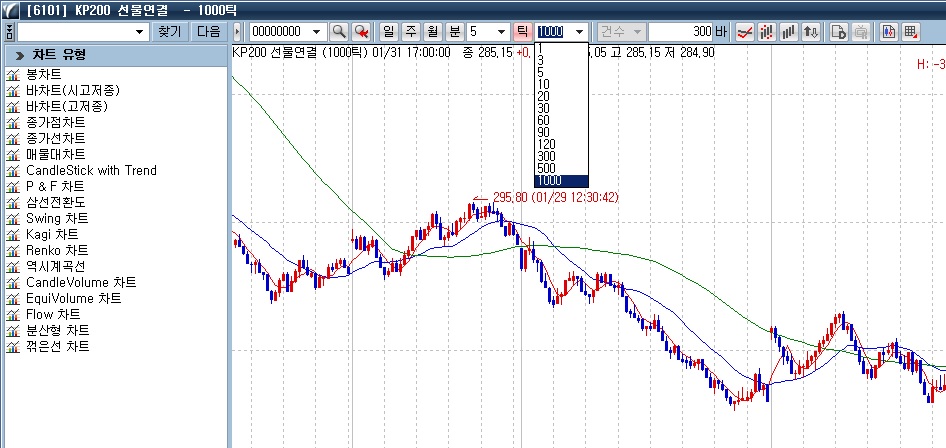Toggle the 일 (daily) period button
The height and width of the screenshot is (448, 946).
pyautogui.click(x=388, y=32)
